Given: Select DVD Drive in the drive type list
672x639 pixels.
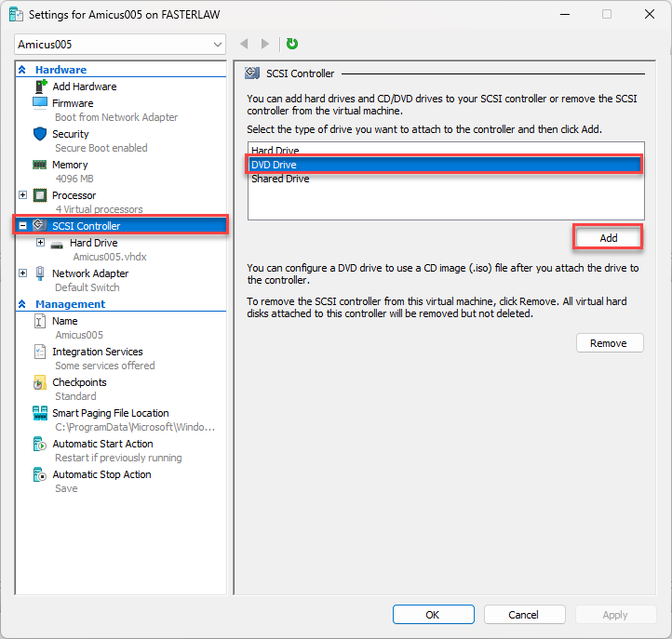Looking at the screenshot, I should click(x=446, y=165).
